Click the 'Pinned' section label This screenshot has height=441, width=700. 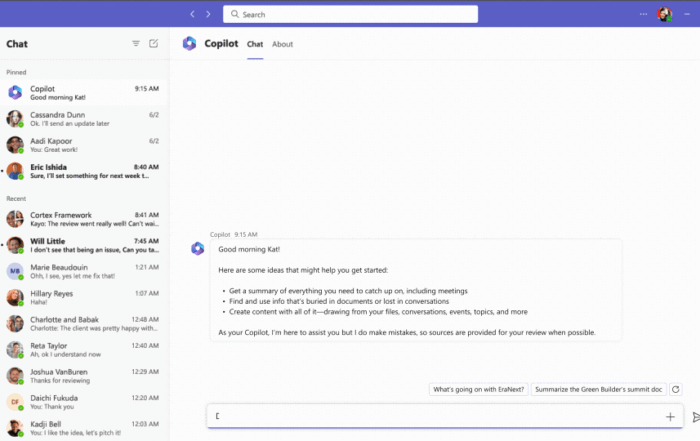point(16,72)
